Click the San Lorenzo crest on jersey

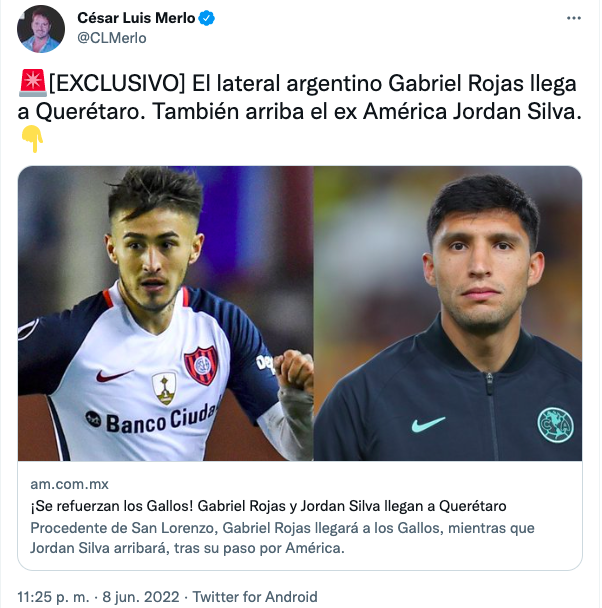click(x=201, y=365)
